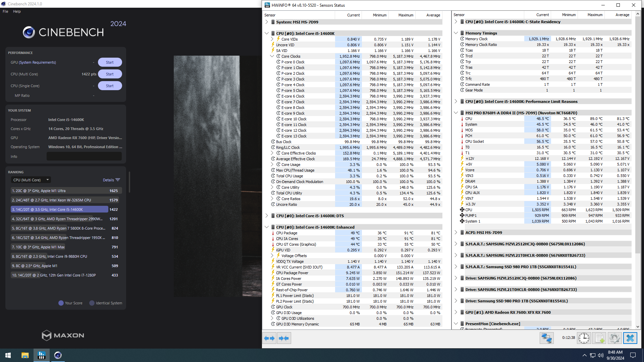Collapse the Memory Timings section
This screenshot has width=644, height=362.
pos(456,33)
